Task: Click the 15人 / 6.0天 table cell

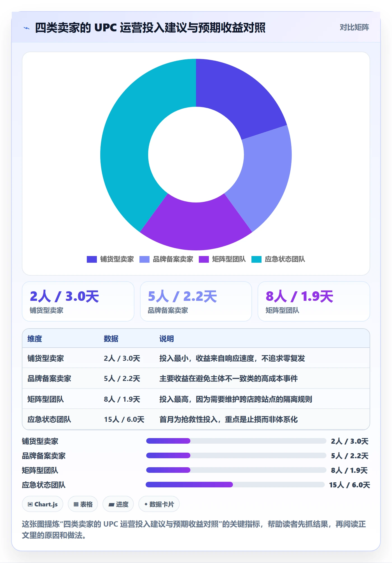Action: tap(124, 419)
